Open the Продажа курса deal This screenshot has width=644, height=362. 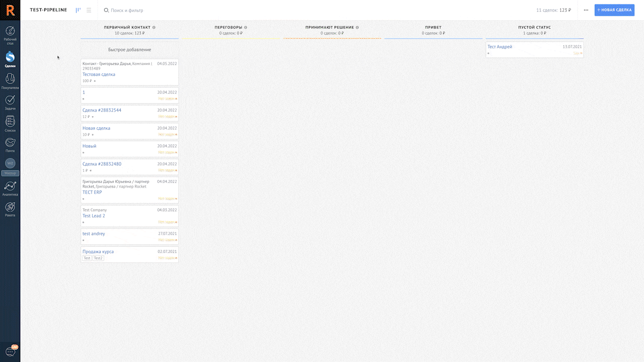[98, 252]
